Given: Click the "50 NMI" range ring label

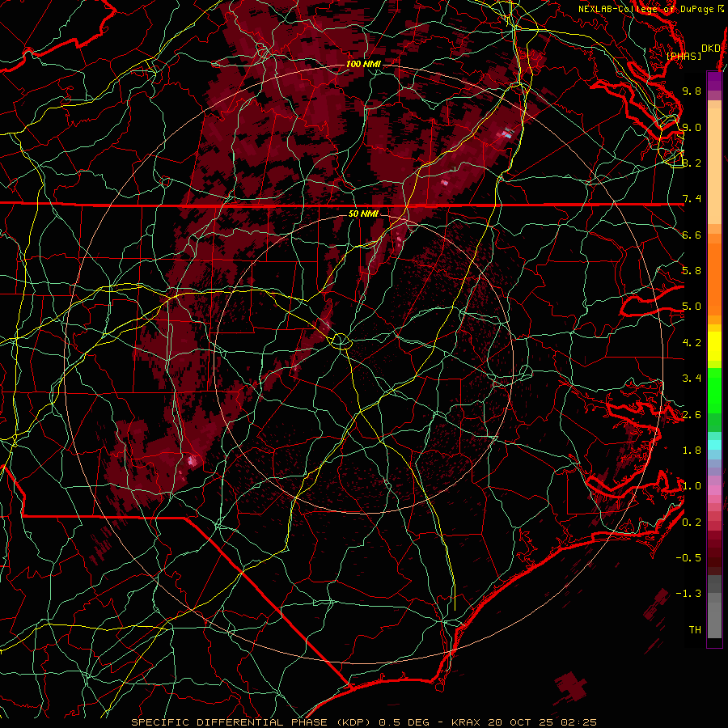Looking at the screenshot, I should click(363, 214).
